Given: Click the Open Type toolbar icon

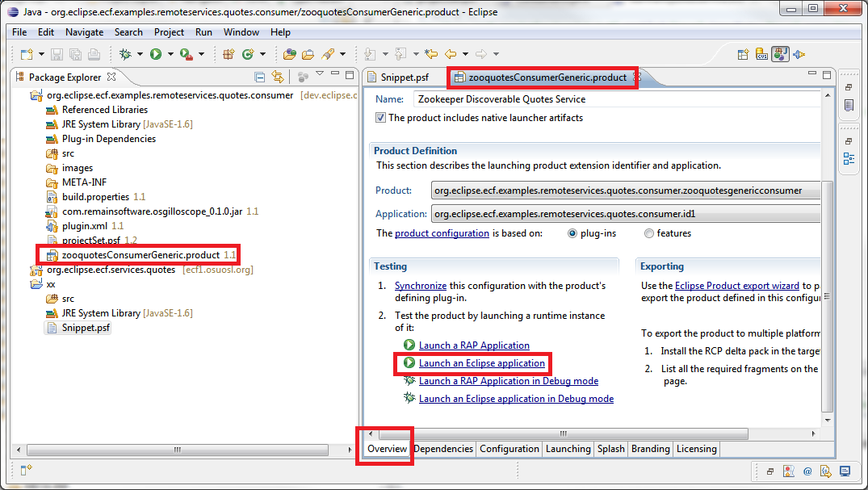Looking at the screenshot, I should pos(289,54).
